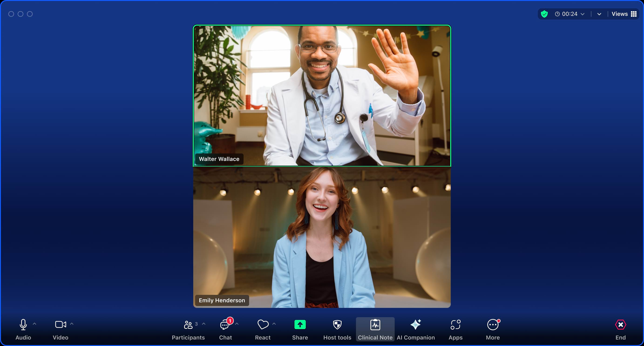End the meeting
The height and width of the screenshot is (346, 644).
(620, 325)
